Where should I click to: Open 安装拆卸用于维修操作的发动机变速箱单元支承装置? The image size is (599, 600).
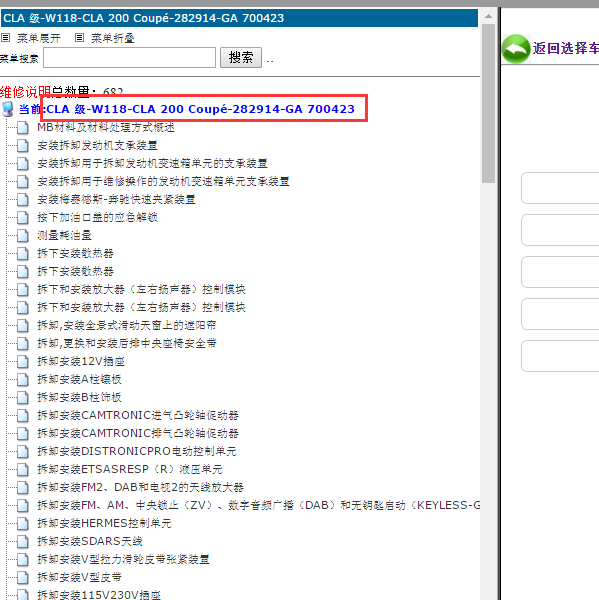[x=163, y=181]
